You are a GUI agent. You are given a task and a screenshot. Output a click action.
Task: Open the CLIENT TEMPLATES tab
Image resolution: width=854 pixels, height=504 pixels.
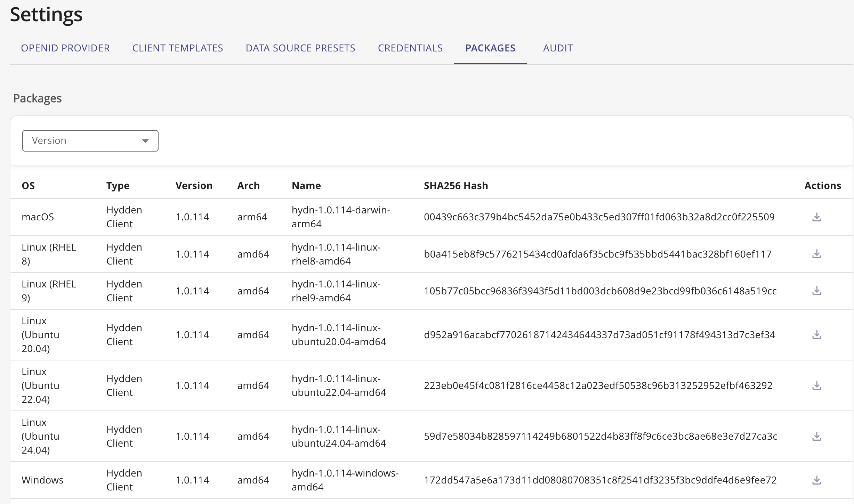pyautogui.click(x=178, y=48)
